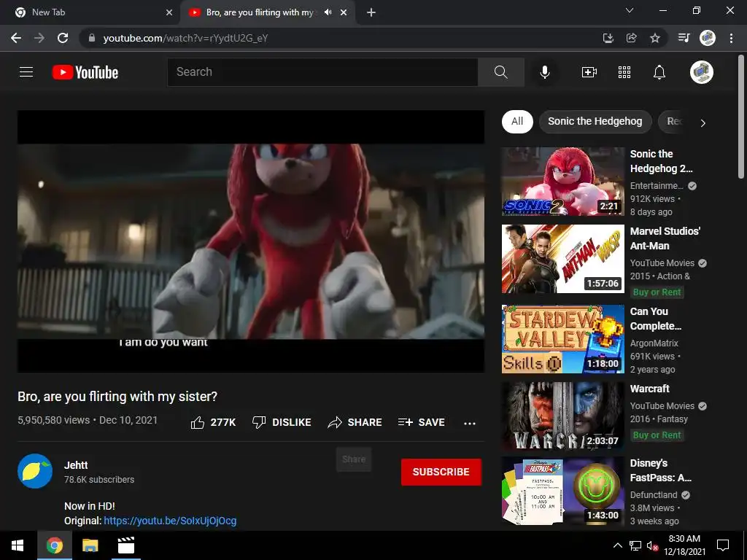Save the video to a playlist
Viewport: 747px width, 560px height.
tap(421, 422)
